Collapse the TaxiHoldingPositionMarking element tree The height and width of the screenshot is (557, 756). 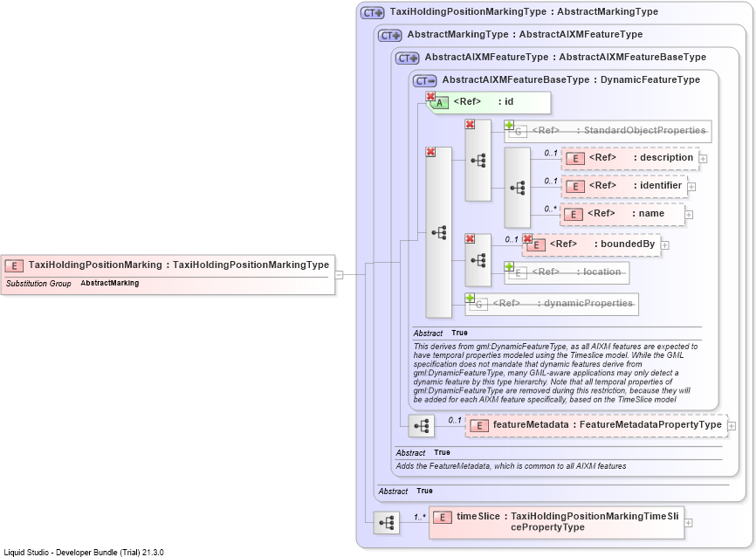pyautogui.click(x=339, y=275)
